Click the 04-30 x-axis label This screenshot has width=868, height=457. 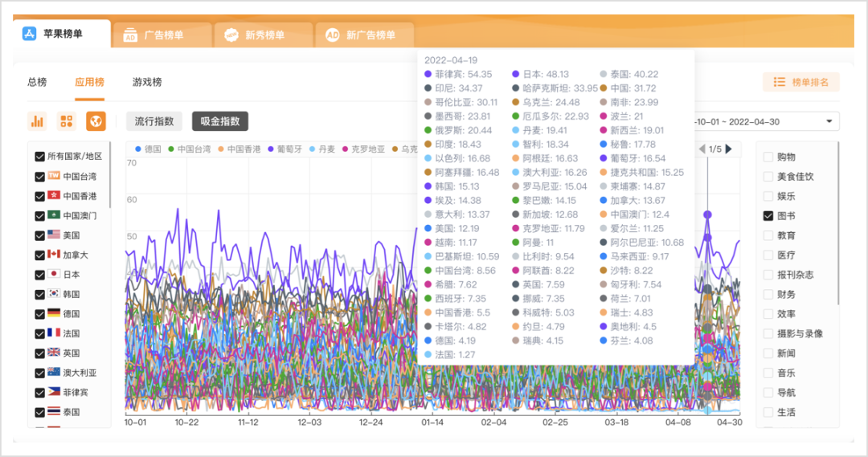(x=730, y=422)
